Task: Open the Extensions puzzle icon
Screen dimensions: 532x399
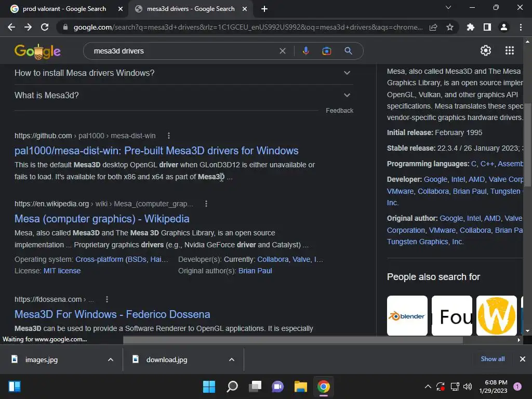Action: [471, 27]
